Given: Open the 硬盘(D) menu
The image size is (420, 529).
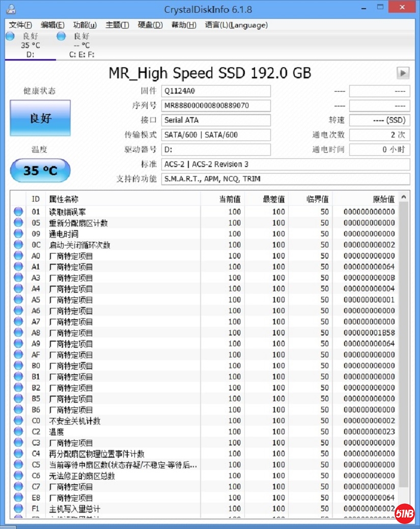Looking at the screenshot, I should (150, 25).
